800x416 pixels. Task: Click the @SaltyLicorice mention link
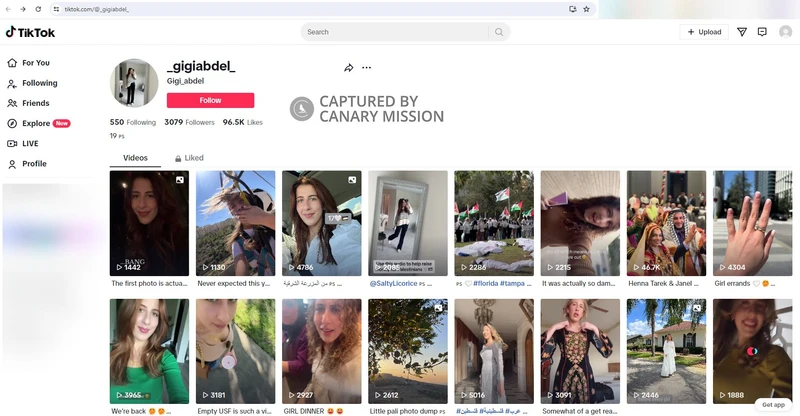pos(393,283)
